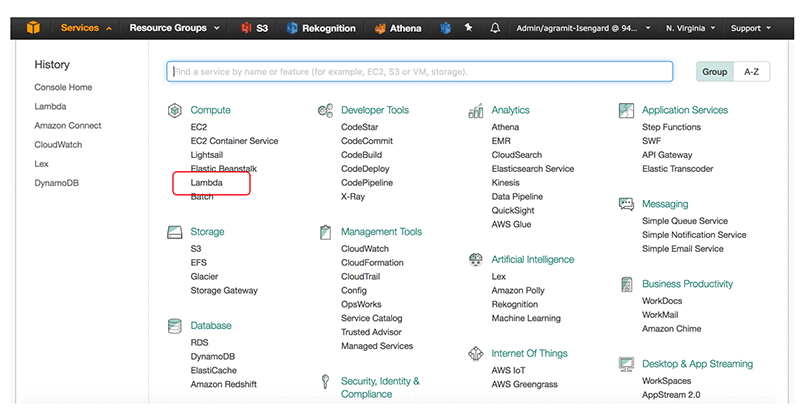Viewport: 800px width, 413px height.
Task: Click the Management Tools category icon
Action: [x=325, y=232]
